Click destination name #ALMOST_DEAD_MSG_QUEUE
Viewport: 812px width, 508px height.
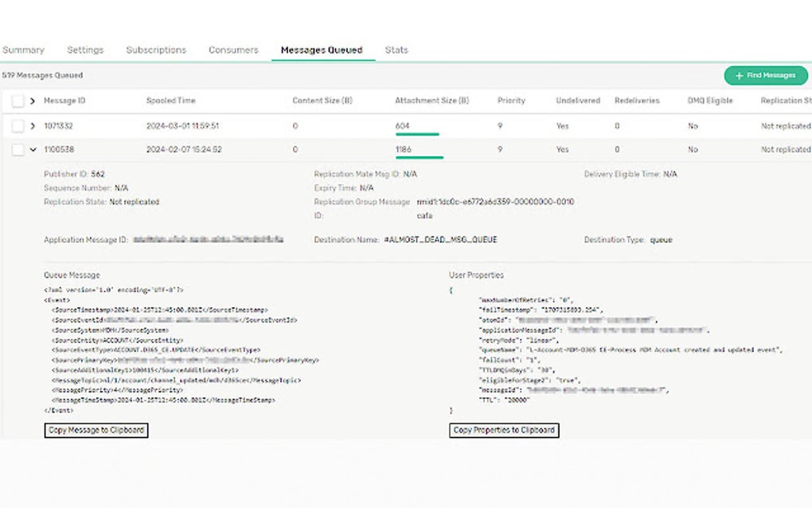coord(441,240)
